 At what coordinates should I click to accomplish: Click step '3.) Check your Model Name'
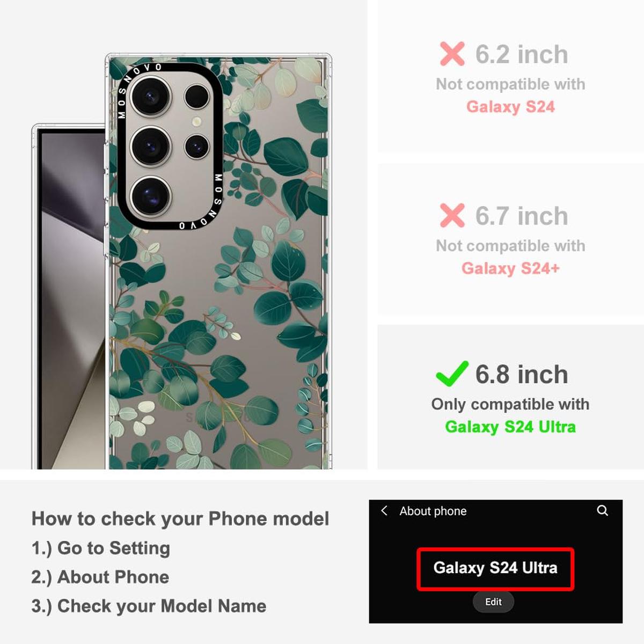[149, 606]
